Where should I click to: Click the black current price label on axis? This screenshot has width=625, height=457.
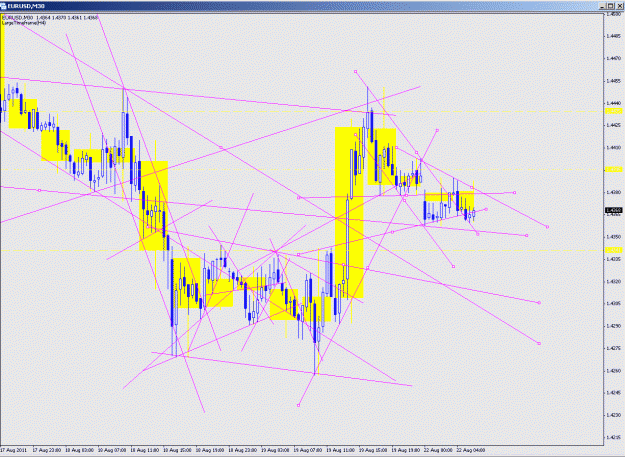point(614,210)
